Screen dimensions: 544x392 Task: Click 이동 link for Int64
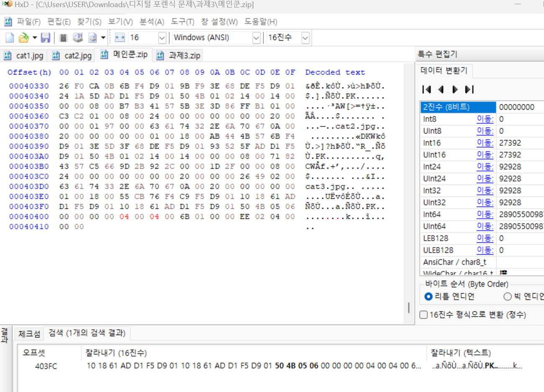(x=485, y=215)
